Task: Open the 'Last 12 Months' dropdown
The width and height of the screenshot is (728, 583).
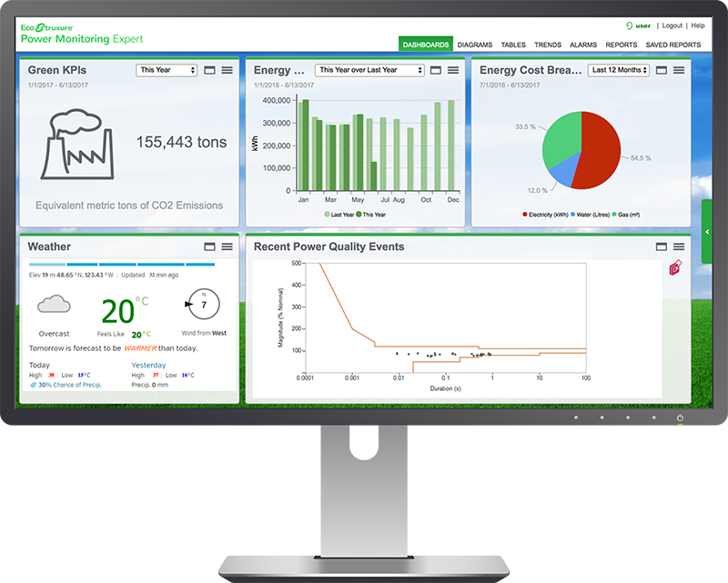Action: (x=619, y=70)
